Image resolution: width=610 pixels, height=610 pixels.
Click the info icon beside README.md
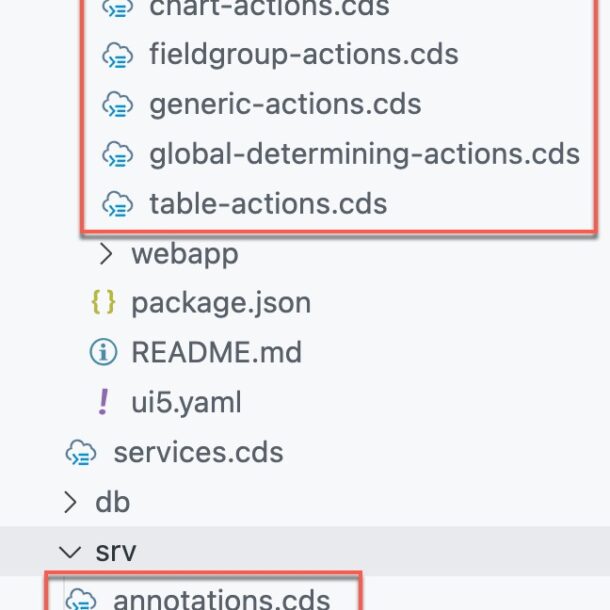pyautogui.click(x=103, y=352)
